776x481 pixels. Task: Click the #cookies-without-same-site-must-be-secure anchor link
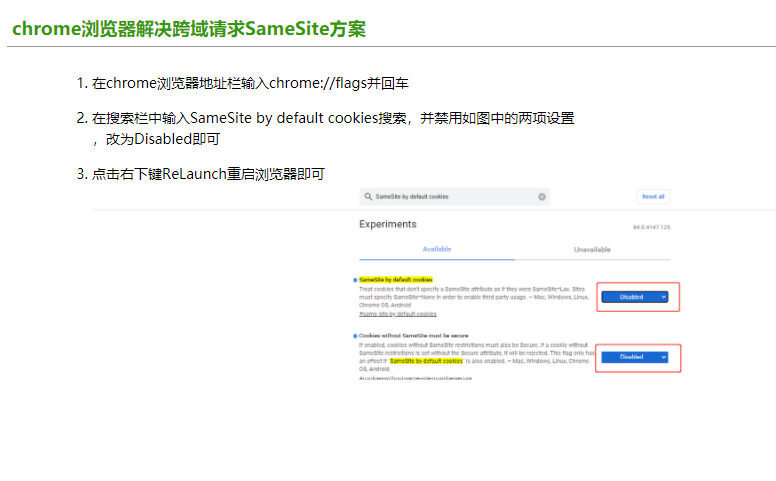click(415, 378)
